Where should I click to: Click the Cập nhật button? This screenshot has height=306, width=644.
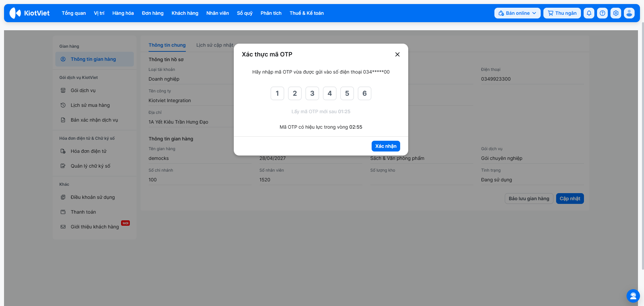pyautogui.click(x=570, y=199)
